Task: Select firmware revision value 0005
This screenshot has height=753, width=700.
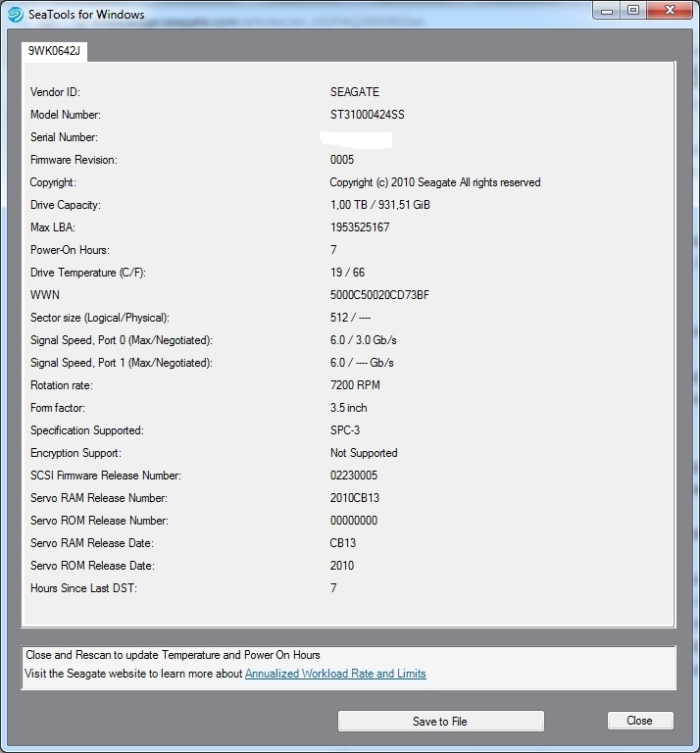Action: 342,160
